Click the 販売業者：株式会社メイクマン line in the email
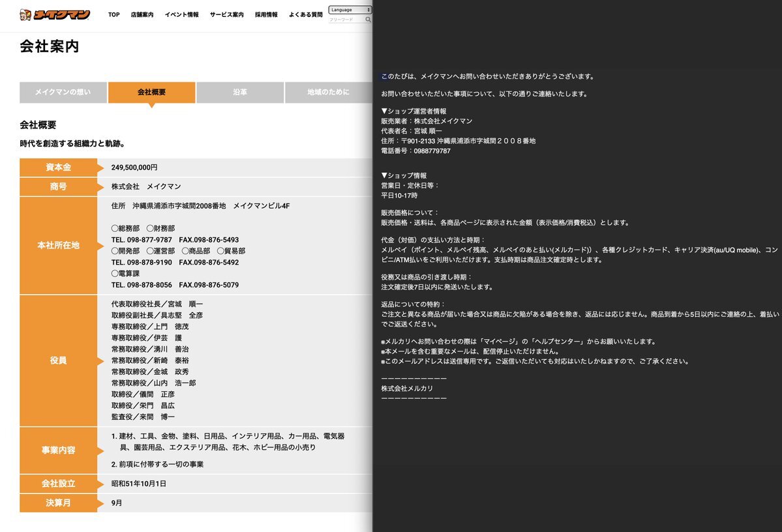782x532 pixels. [427, 121]
